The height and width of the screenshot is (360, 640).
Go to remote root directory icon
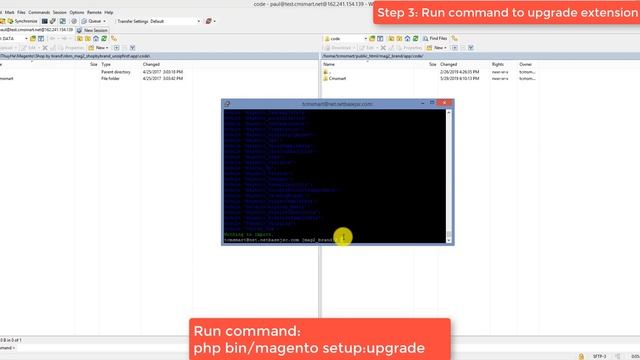pyautogui.click(x=399, y=38)
